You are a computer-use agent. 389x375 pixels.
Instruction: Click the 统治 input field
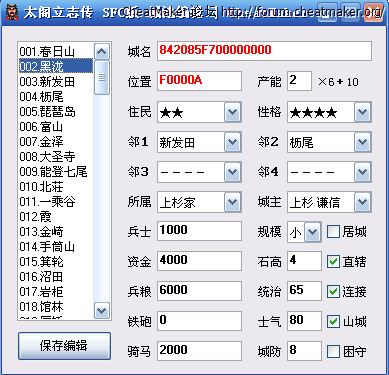pos(304,291)
